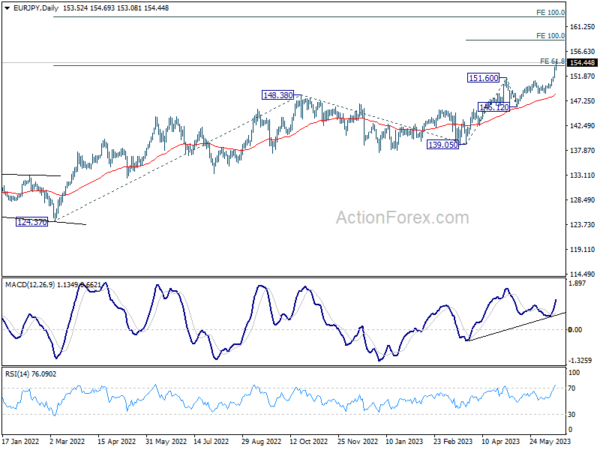Screen dimensions: 600x450
Task: Click the MACD 1.897 scale value
Action: [x=577, y=284]
